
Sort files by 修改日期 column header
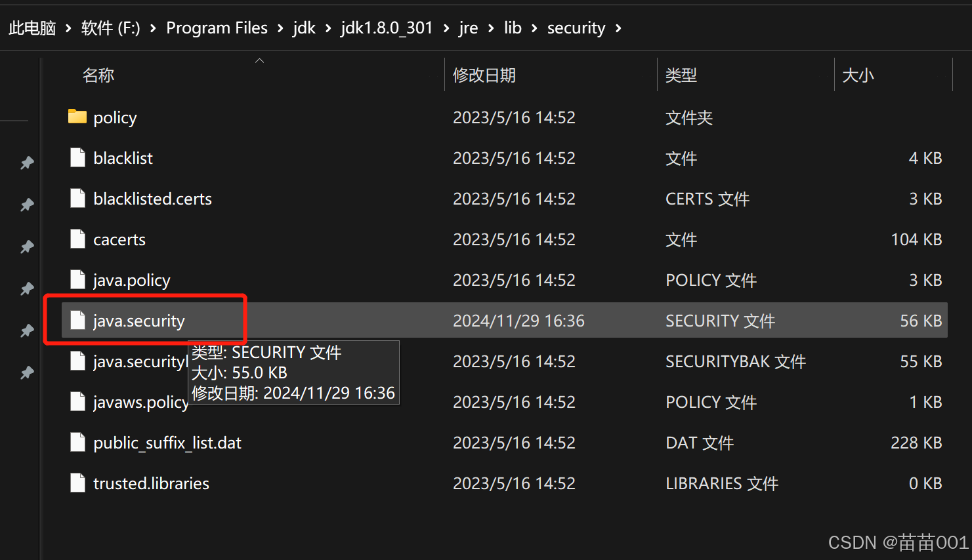(484, 74)
